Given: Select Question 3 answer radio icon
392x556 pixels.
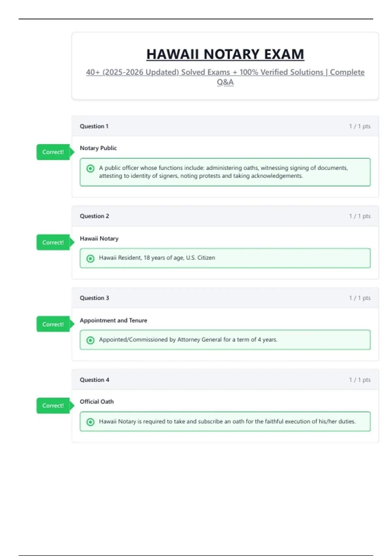Looking at the screenshot, I should [x=90, y=340].
